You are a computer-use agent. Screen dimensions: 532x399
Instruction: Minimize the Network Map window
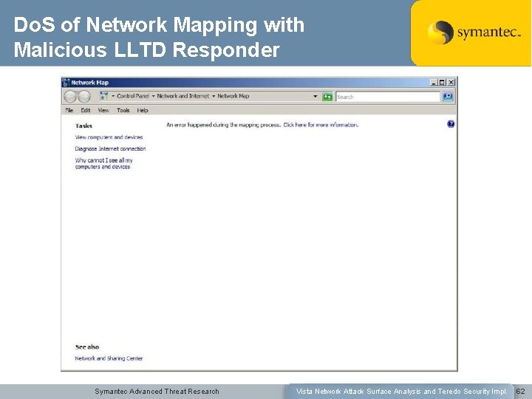coord(434,83)
